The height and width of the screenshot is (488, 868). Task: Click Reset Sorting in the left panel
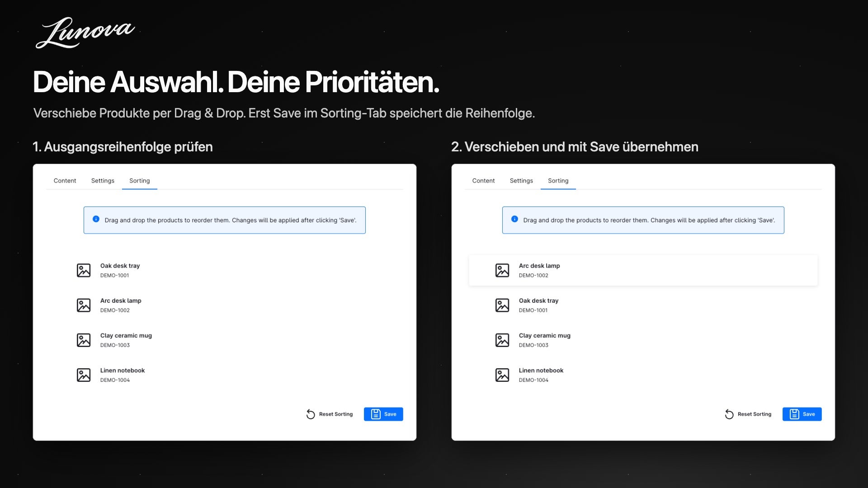pos(330,414)
